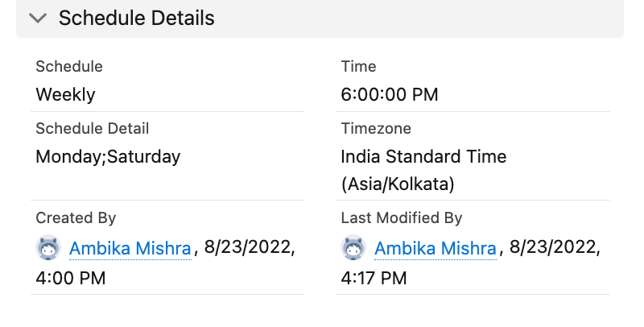Image resolution: width=644 pixels, height=327 pixels.
Task: Click the Timezone field label
Action: [376, 128]
